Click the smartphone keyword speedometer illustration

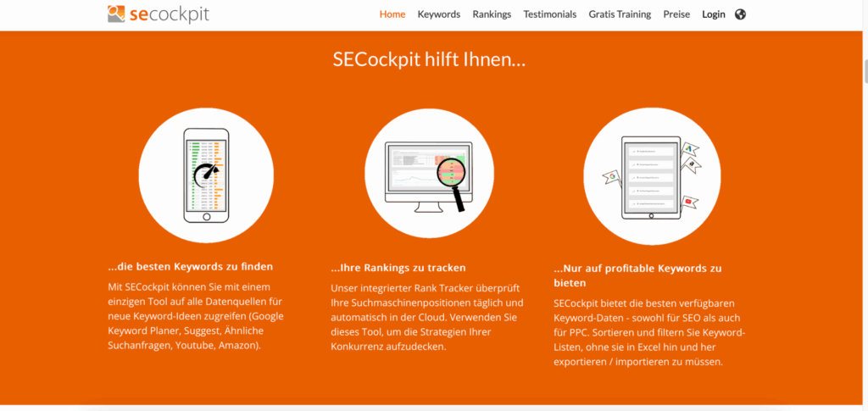[x=206, y=175]
